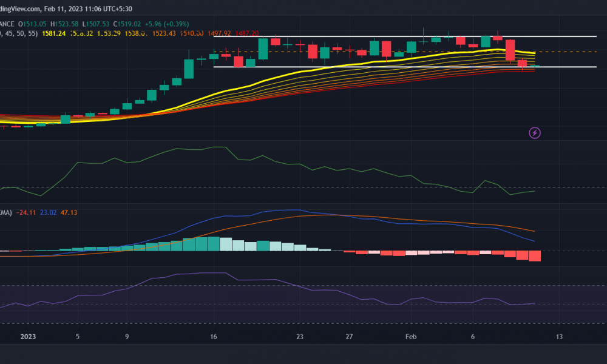Click the 2023 label on date axis
Viewport: 607px width, 364px height.
[x=28, y=337]
